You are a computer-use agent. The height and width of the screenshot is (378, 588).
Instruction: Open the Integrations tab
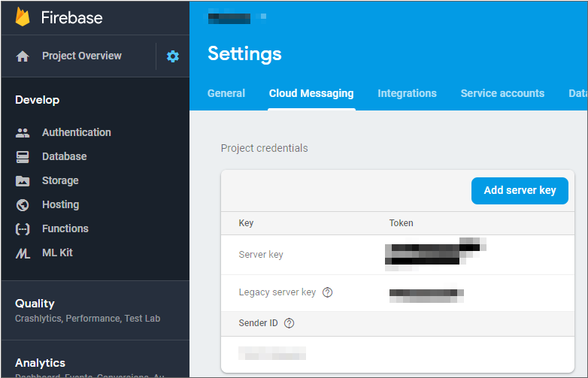407,94
